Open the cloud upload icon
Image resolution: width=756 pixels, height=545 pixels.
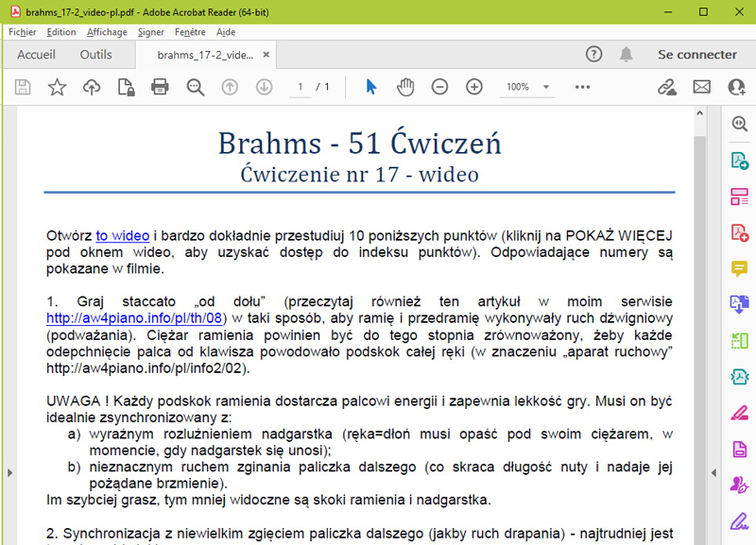tap(92, 87)
